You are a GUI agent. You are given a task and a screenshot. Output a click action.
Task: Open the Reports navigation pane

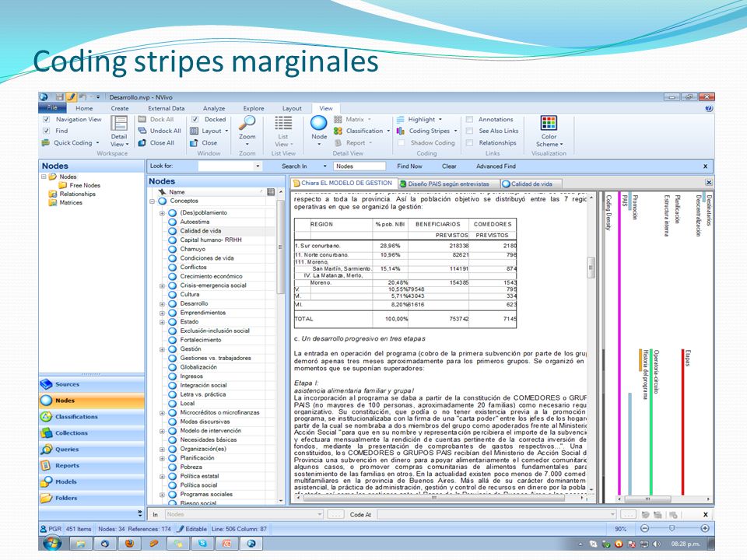click(x=92, y=465)
